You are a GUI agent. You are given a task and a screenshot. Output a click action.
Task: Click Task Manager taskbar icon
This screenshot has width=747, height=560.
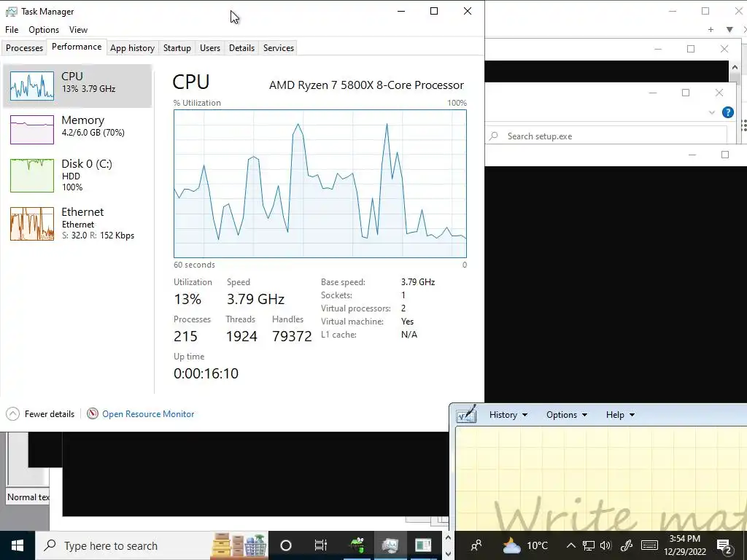(390, 545)
